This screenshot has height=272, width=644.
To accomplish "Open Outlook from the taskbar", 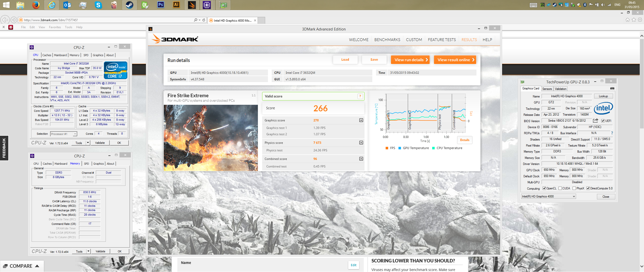I will [x=67, y=5].
